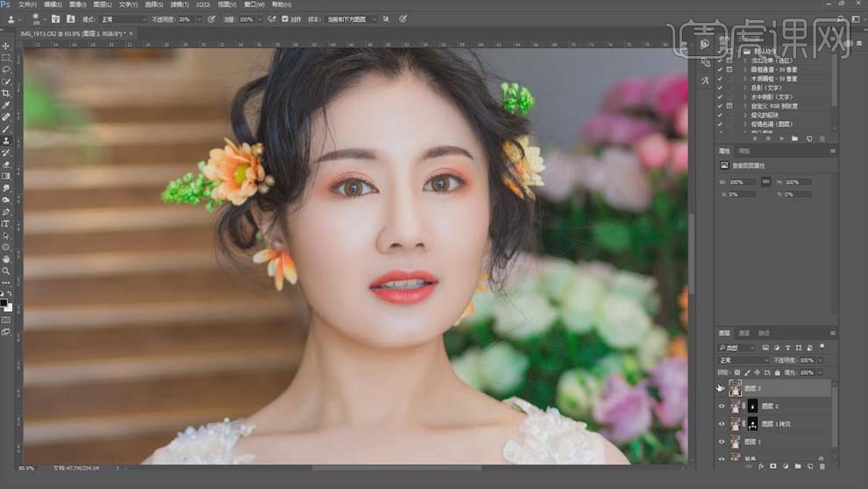Delete the current layer trash icon
This screenshot has width=868, height=489.
(x=822, y=466)
